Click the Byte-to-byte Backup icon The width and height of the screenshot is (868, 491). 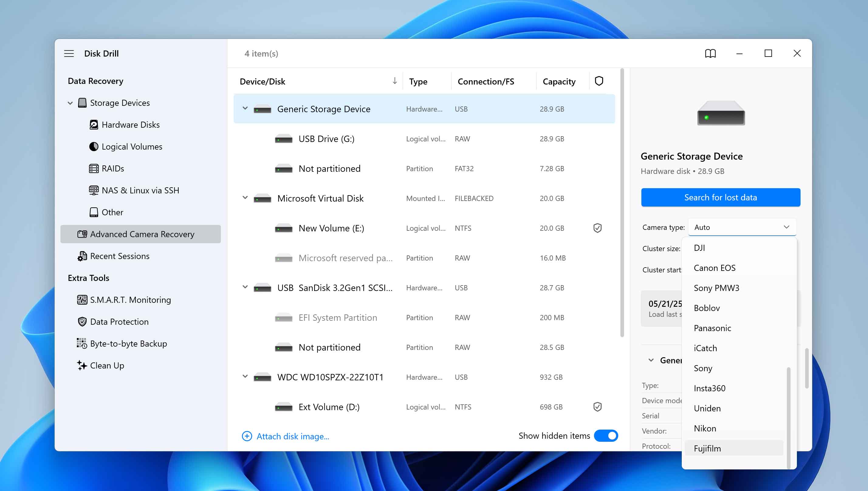[82, 344]
